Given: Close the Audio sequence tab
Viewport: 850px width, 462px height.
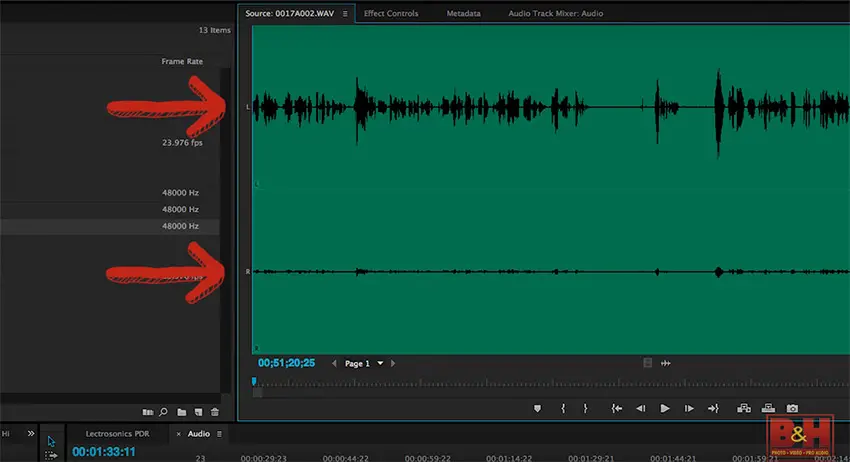Looking at the screenshot, I should coord(178,434).
